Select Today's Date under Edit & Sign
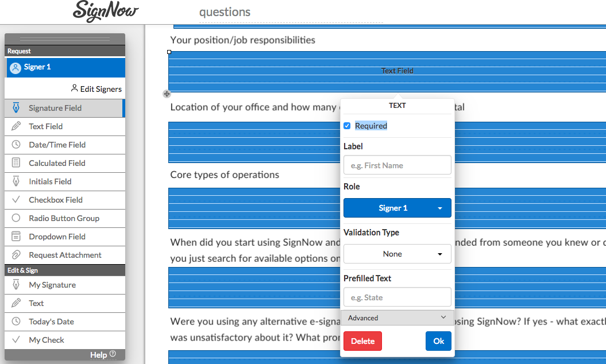The width and height of the screenshot is (606, 364). 51,322
